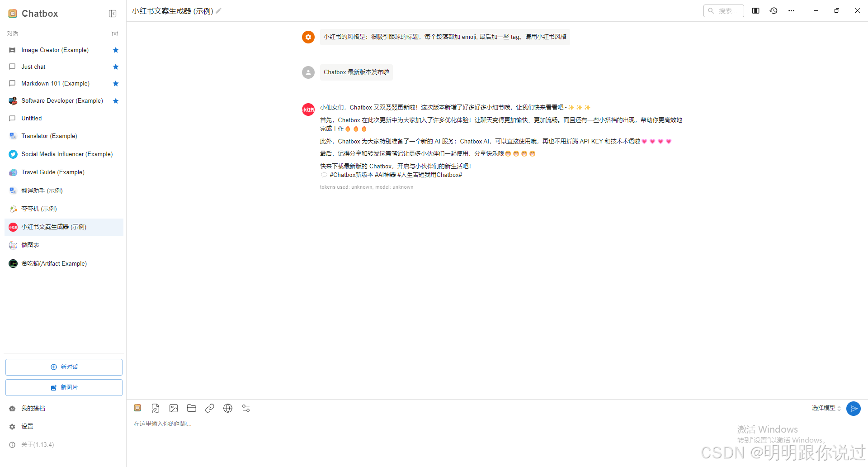868x467 pixels.
Task: Click the attach file folder icon
Action: (x=192, y=408)
